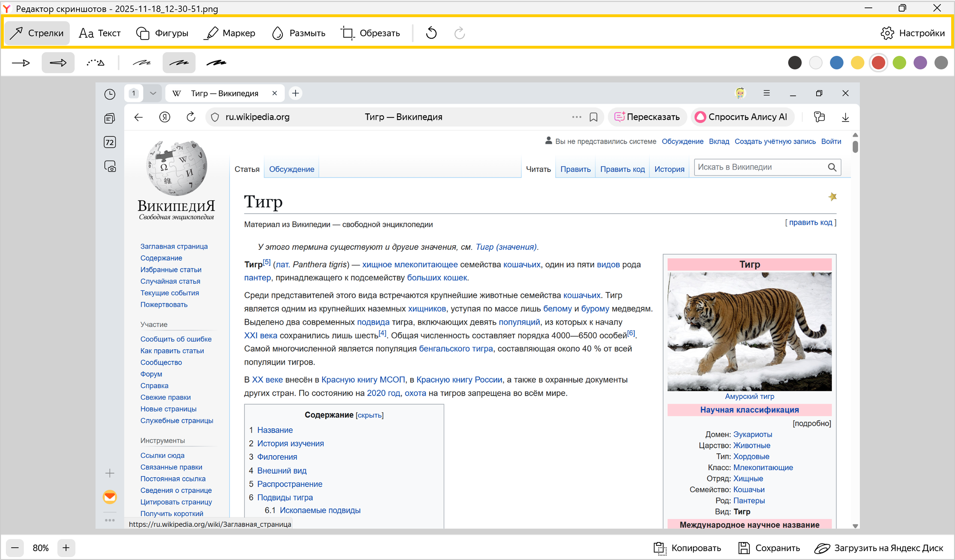Select the Crop (Обрезать) tool
This screenshot has height=560, width=955.
[x=370, y=33]
